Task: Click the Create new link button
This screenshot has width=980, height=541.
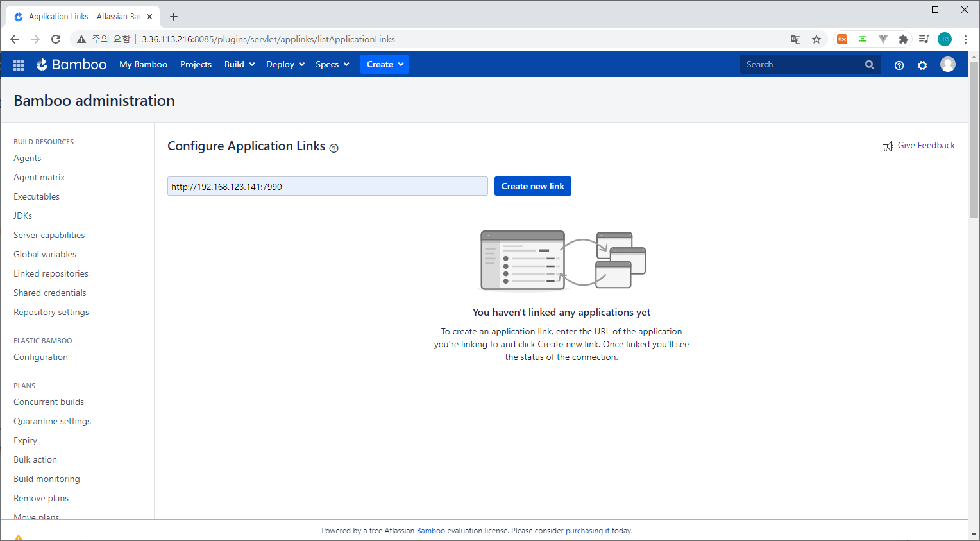Action: 533,186
